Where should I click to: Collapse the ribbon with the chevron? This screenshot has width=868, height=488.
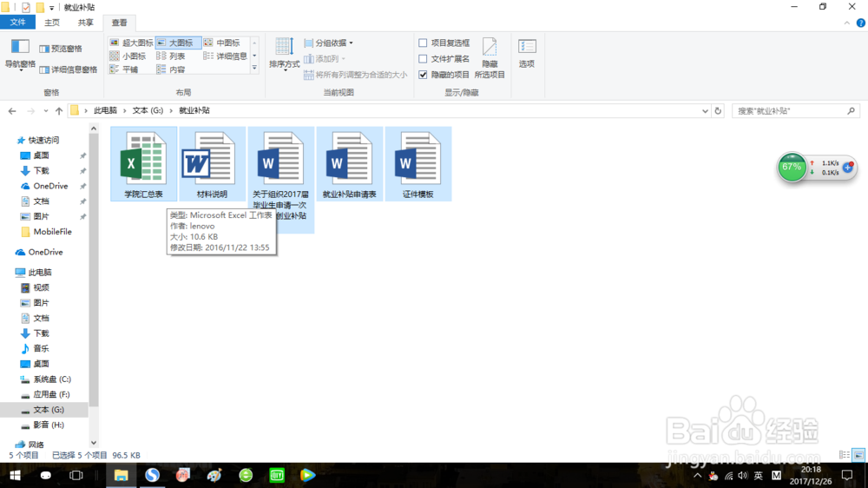coord(846,23)
